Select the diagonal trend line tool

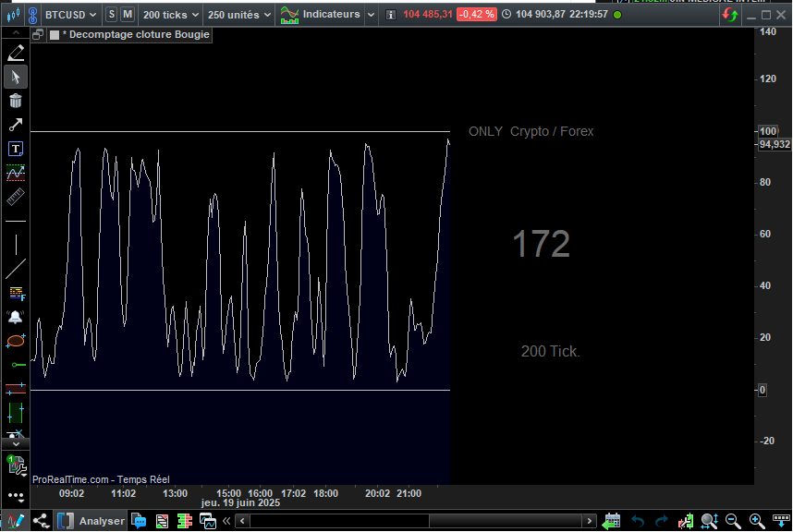click(16, 269)
